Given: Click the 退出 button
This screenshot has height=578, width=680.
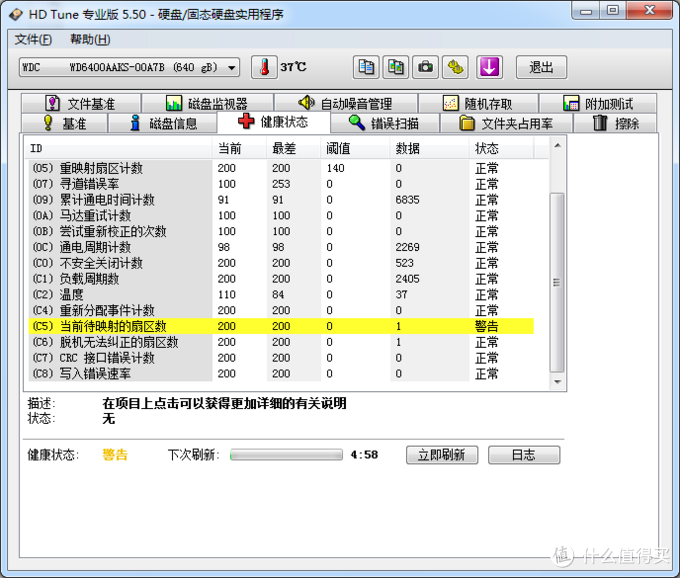Looking at the screenshot, I should click(541, 67).
